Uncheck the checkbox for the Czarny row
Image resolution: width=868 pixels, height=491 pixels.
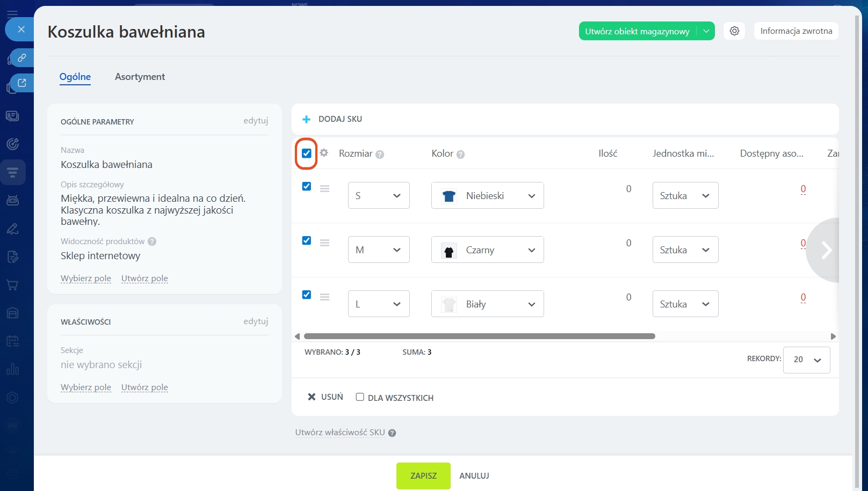point(307,240)
